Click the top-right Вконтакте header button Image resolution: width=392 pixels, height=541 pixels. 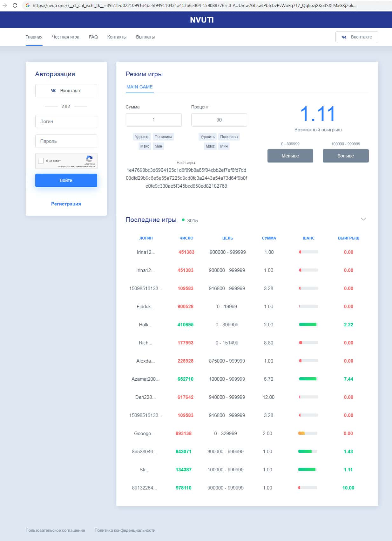point(357,37)
